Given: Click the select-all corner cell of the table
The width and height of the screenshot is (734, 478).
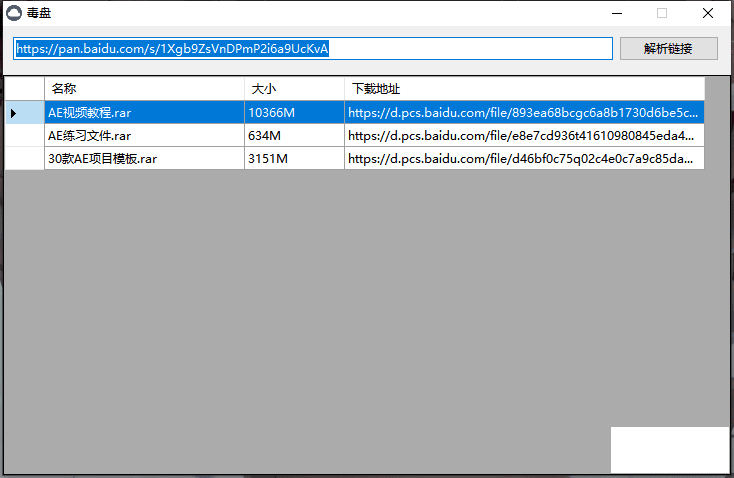Looking at the screenshot, I should tap(24, 88).
